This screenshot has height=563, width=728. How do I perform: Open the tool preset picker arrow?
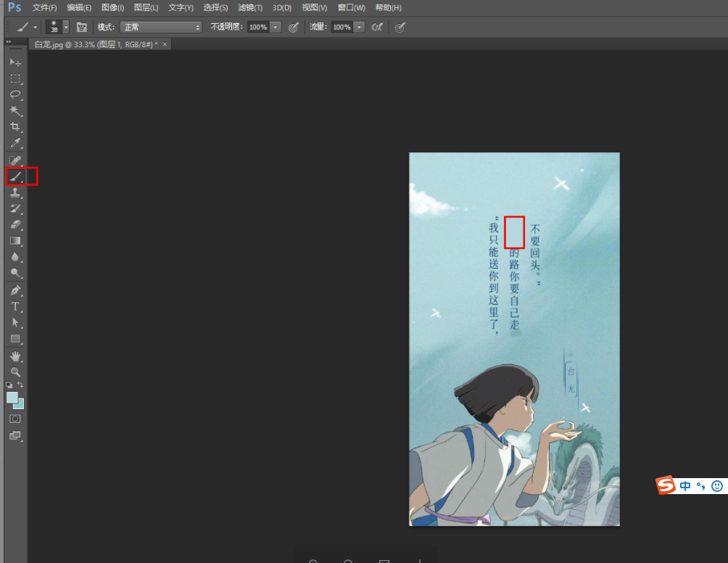pyautogui.click(x=36, y=27)
